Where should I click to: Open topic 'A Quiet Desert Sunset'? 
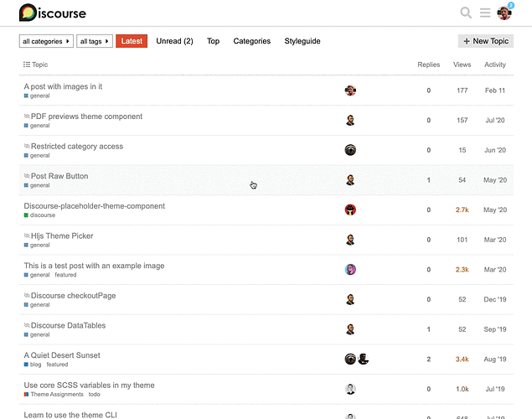click(x=62, y=355)
